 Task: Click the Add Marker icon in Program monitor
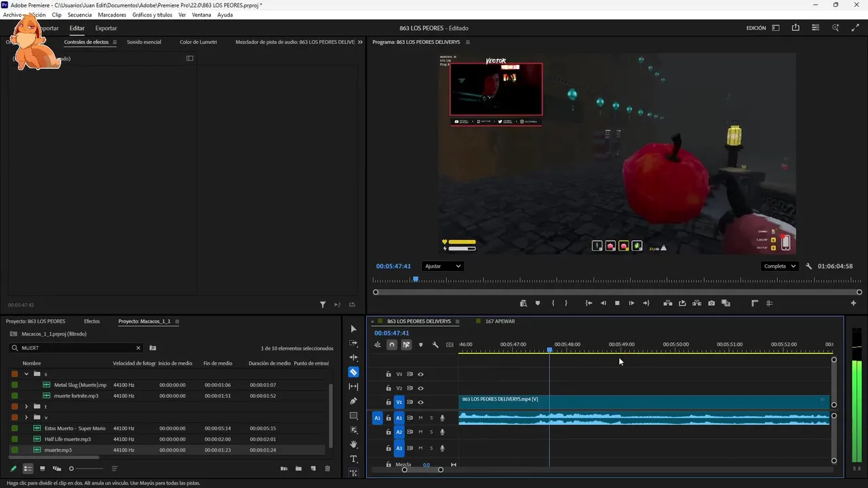coord(538,303)
